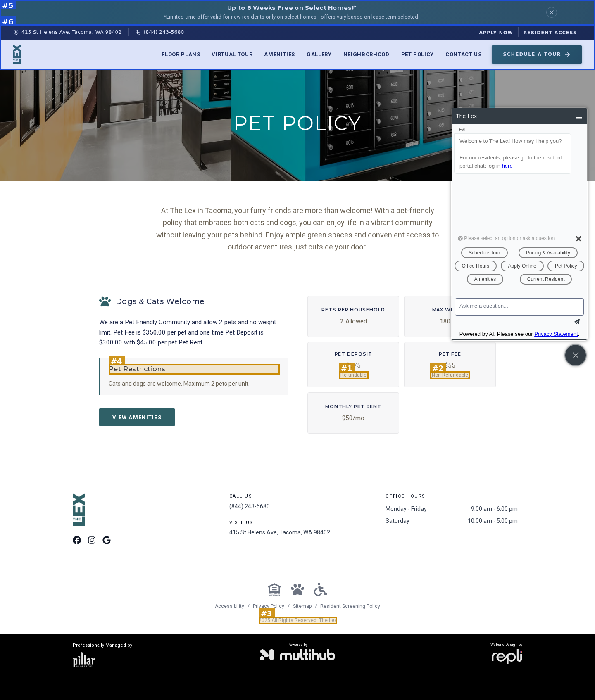Open the repli logo link

click(507, 656)
